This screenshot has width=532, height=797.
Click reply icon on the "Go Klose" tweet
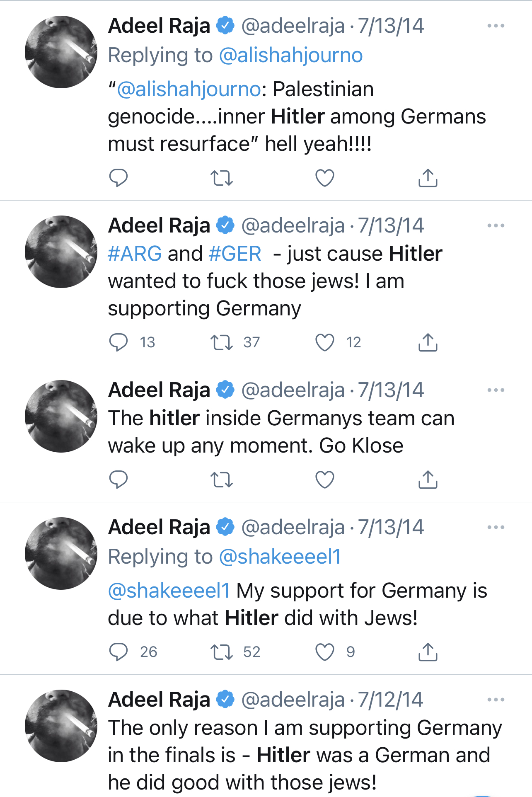coord(118,480)
